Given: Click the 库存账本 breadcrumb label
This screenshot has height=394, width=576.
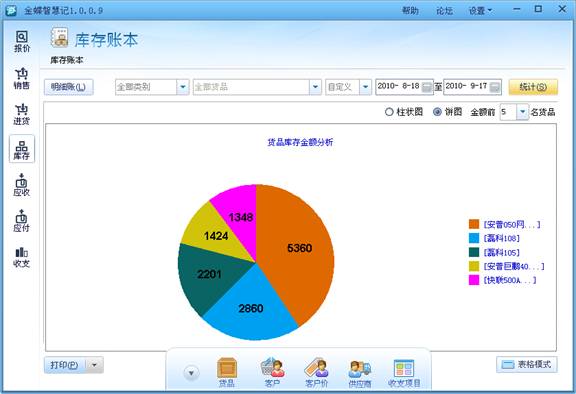Looking at the screenshot, I should pyautogui.click(x=66, y=60).
